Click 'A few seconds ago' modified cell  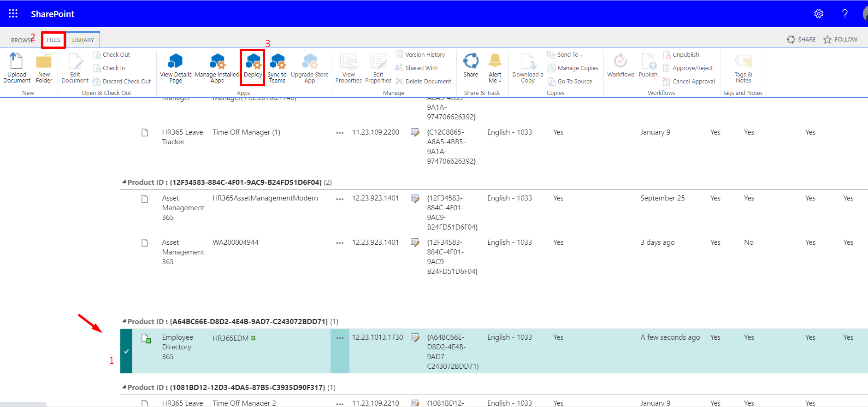point(670,337)
